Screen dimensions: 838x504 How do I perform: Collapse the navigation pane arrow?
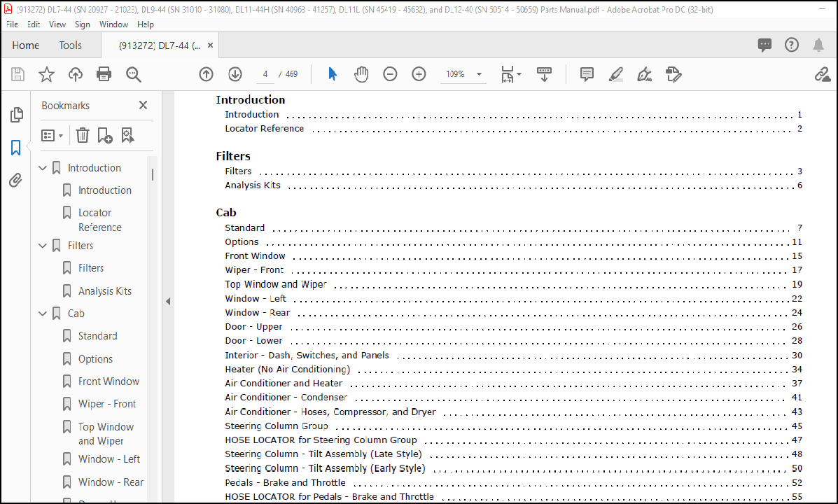(x=168, y=302)
